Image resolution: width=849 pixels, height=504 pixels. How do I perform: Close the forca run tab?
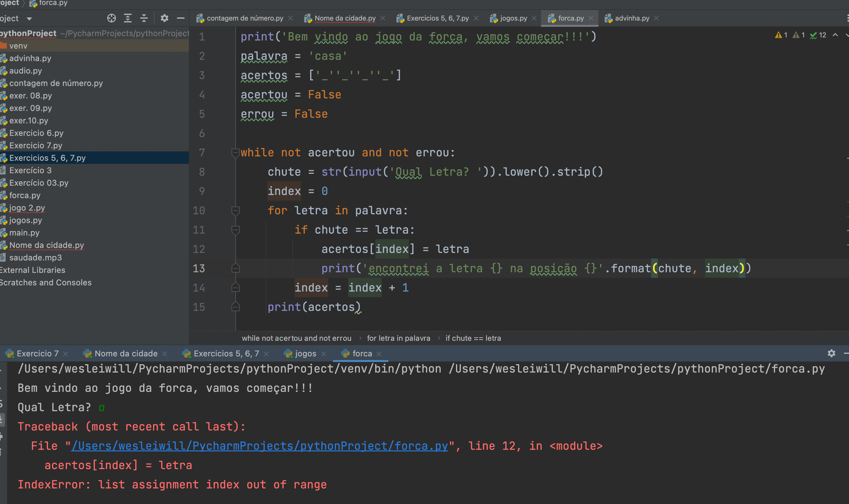click(x=379, y=354)
